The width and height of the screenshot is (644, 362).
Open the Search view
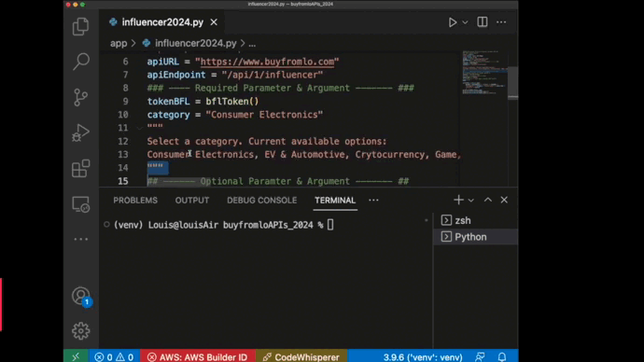(x=81, y=62)
